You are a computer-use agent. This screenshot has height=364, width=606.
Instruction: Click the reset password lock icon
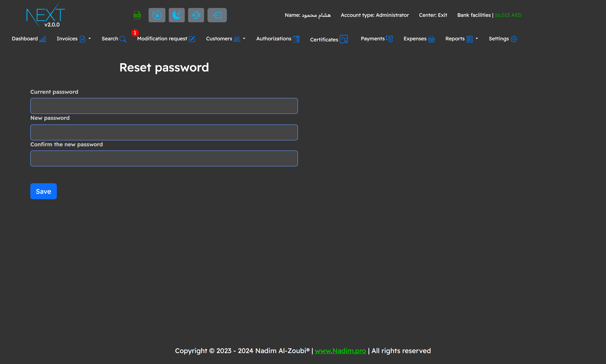point(157,15)
